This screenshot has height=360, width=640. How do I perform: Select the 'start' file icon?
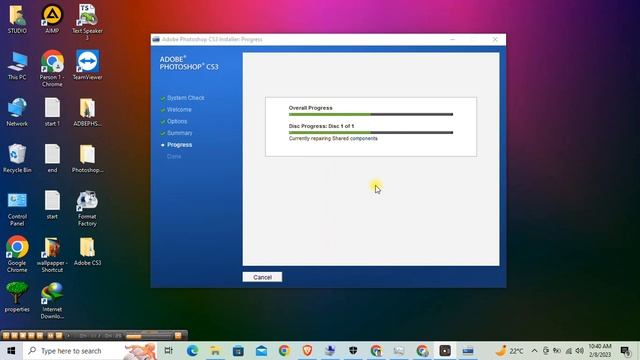pyautogui.click(x=52, y=205)
